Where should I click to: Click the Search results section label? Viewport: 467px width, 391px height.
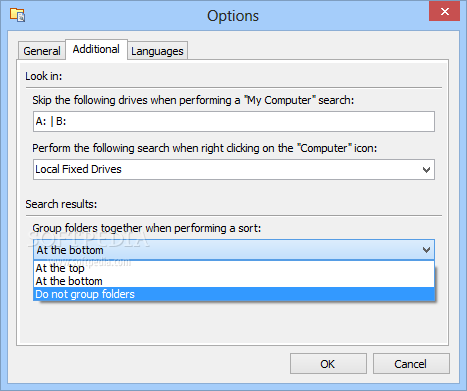point(61,204)
